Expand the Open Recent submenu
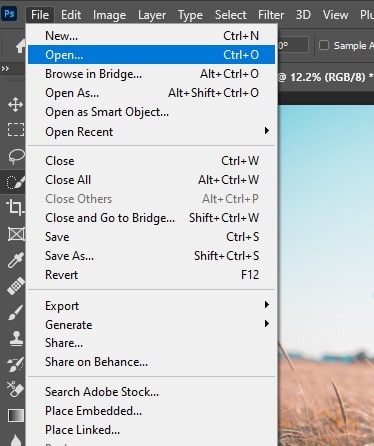Screen dimensions: 374x446 click(x=151, y=131)
